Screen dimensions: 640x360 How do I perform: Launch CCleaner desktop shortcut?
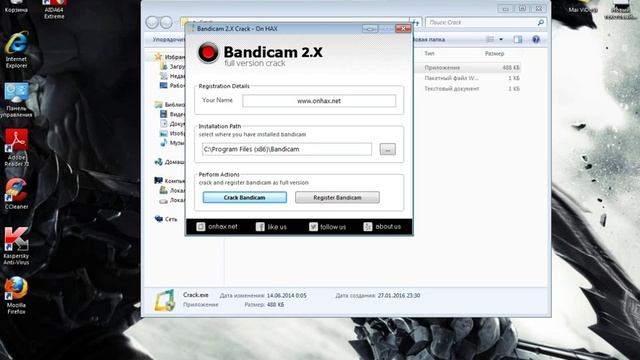16,194
